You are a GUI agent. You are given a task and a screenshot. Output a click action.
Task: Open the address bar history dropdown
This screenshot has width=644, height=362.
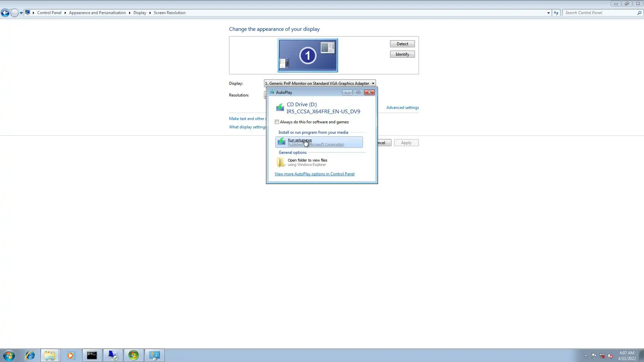[548, 13]
